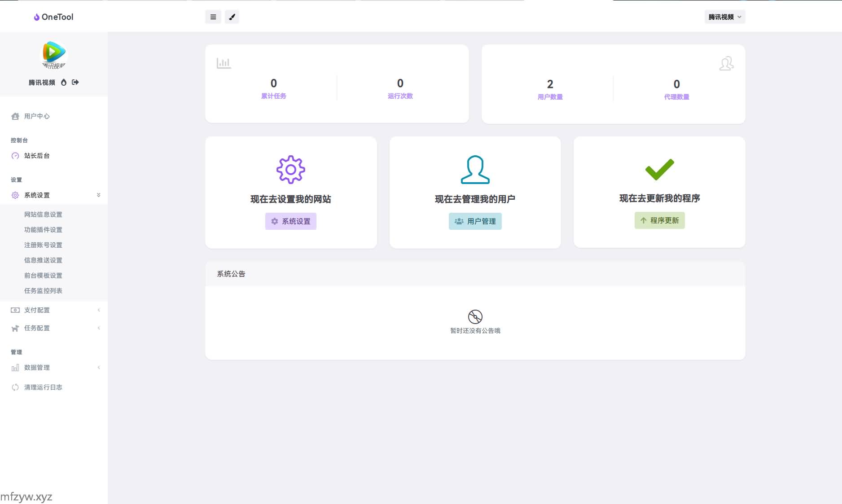Open 网站信息设置 in the sidebar
Screen dimensions: 842x504
click(x=43, y=215)
